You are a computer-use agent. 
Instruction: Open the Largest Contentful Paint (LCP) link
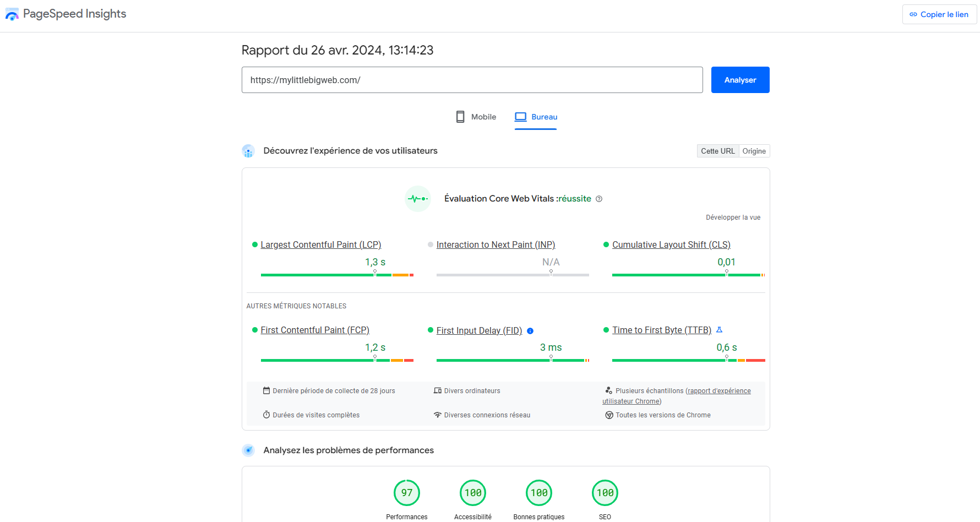pyautogui.click(x=320, y=244)
